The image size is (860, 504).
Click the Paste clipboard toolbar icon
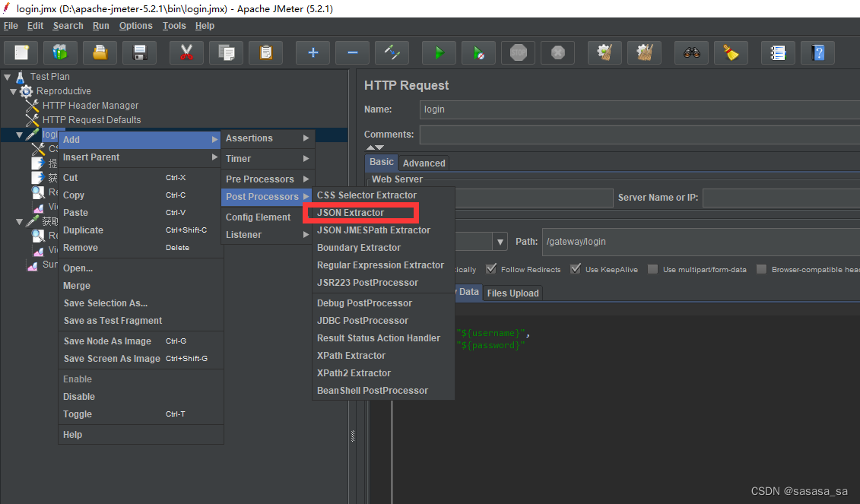click(x=265, y=52)
